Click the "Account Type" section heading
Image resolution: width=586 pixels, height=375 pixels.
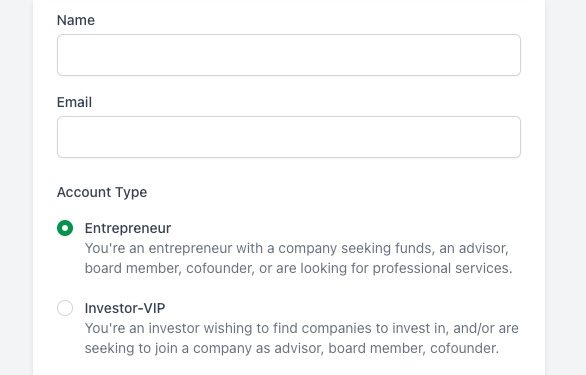pos(102,192)
